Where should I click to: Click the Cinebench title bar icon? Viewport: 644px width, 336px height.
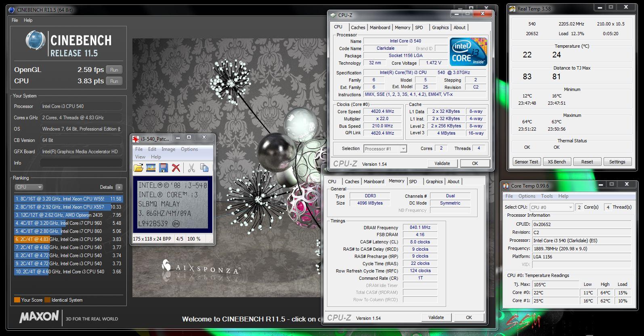pyautogui.click(x=11, y=10)
